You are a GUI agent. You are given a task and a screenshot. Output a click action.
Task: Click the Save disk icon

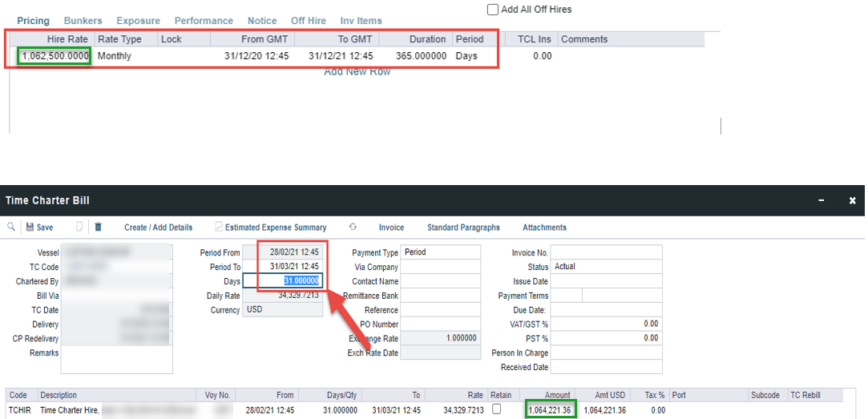click(30, 228)
